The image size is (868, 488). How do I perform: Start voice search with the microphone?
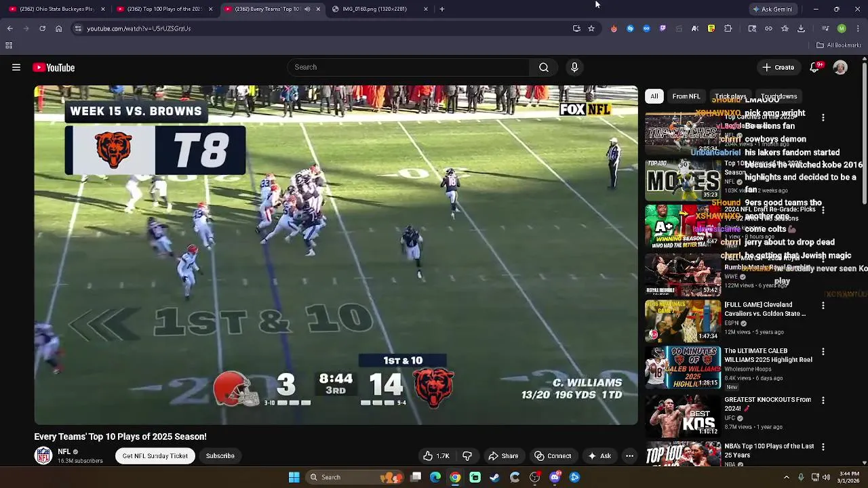pos(574,67)
